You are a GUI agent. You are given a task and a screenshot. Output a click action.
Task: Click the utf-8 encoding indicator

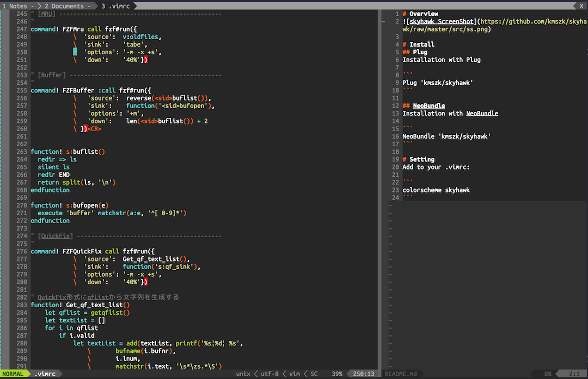tap(269, 374)
